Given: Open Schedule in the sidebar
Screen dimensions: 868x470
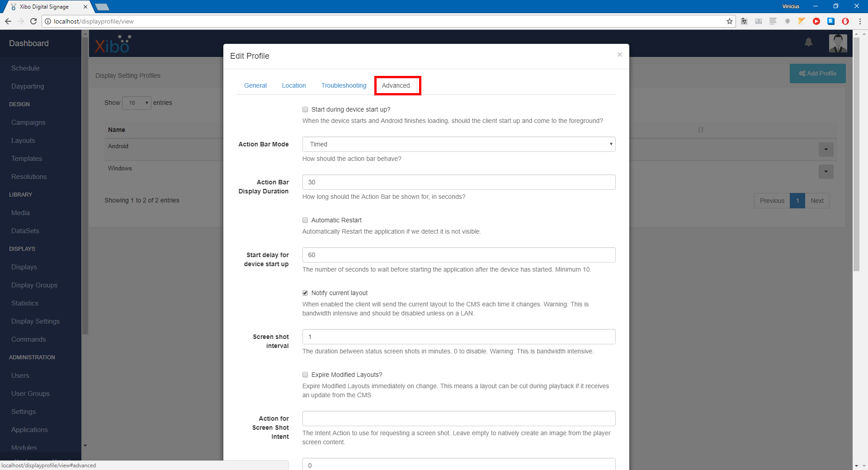Looking at the screenshot, I should point(25,68).
